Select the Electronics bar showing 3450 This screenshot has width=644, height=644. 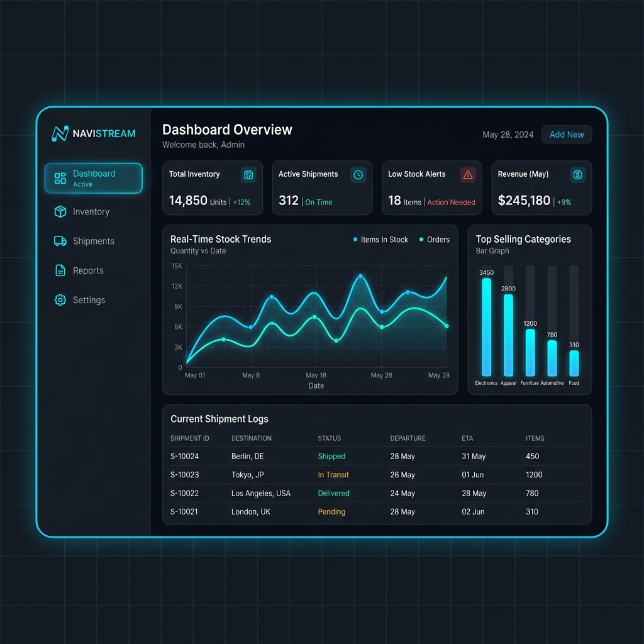pyautogui.click(x=486, y=327)
